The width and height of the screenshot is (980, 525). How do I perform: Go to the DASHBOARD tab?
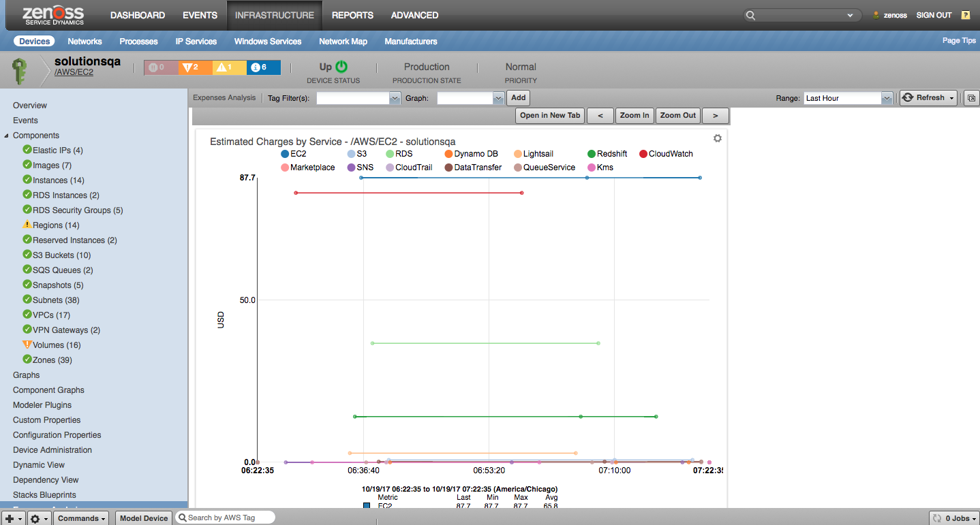138,15
